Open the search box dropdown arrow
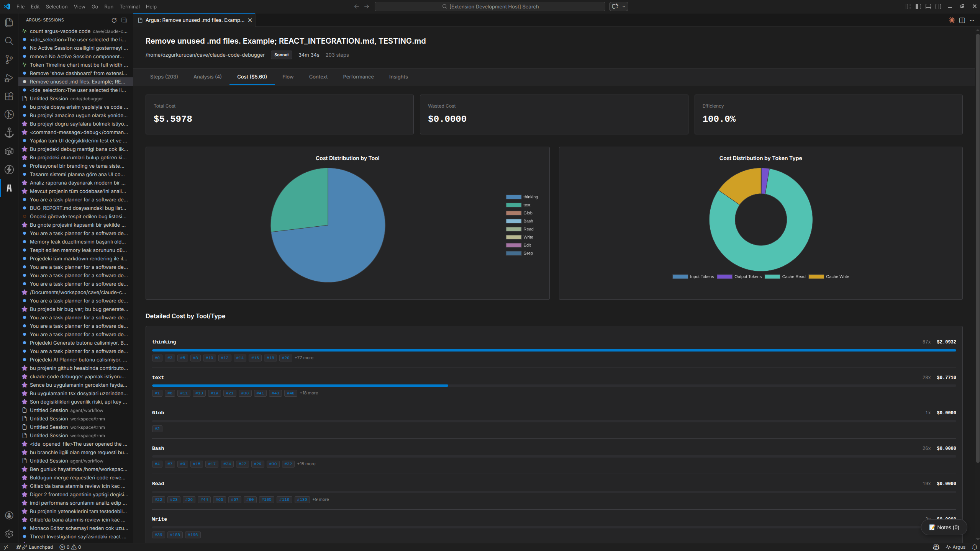The height and width of the screenshot is (551, 980). tap(623, 7)
